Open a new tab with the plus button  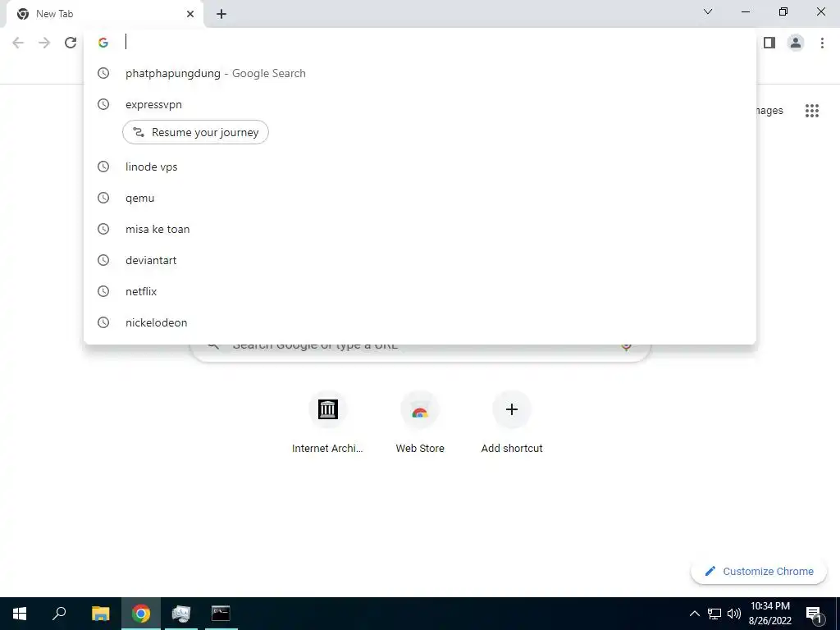(x=221, y=14)
